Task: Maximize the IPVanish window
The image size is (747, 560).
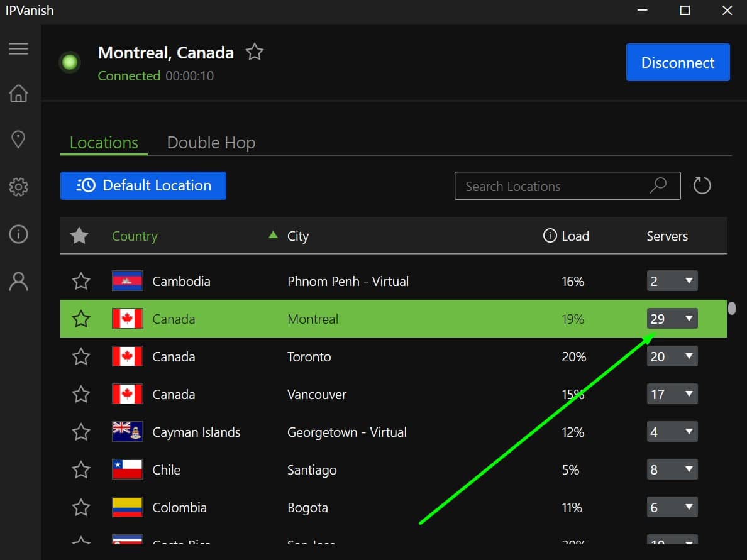Action: [x=685, y=10]
